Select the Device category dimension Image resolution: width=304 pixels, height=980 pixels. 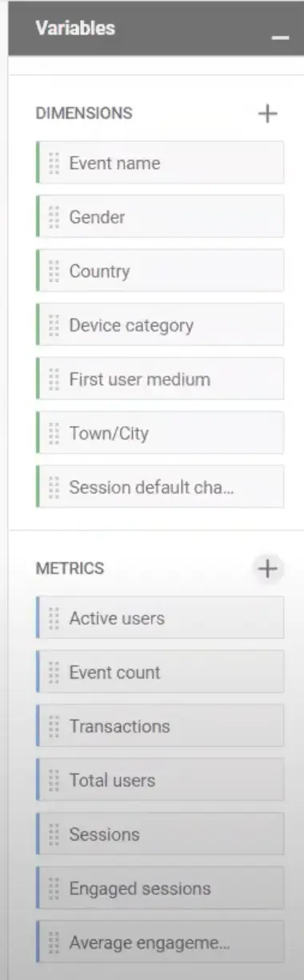pos(160,325)
